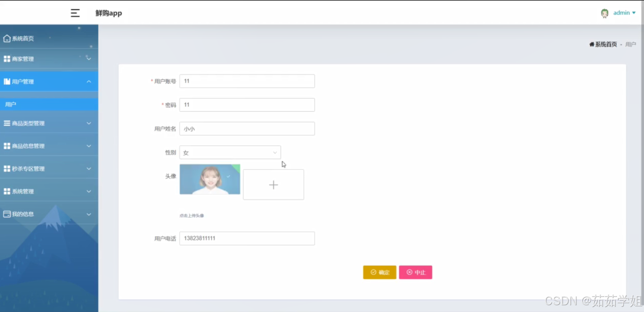The width and height of the screenshot is (644, 312).
Task: Click the uploaded avatar thumbnail
Action: point(210,180)
